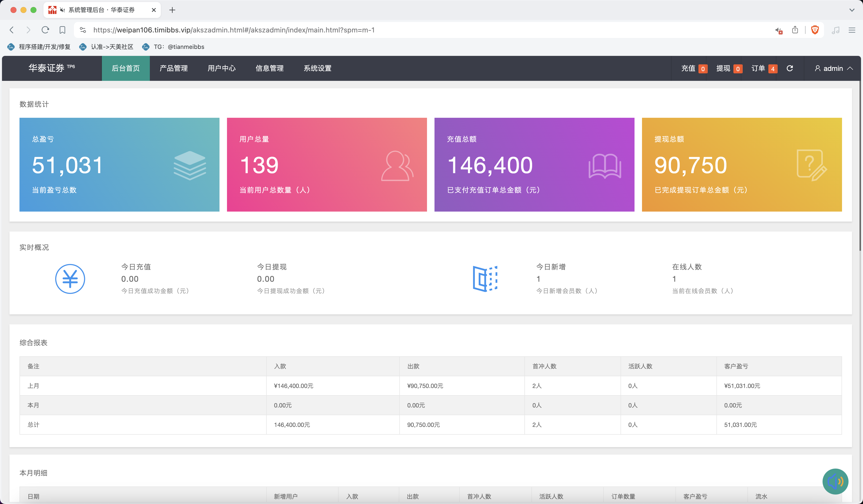Reload the page via browser refresh icon
This screenshot has height=504, width=863.
point(45,30)
